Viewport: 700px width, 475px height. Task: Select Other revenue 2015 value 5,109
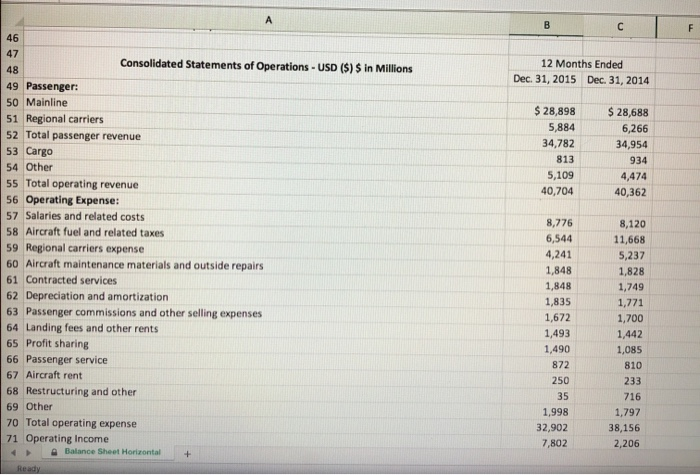point(561,175)
